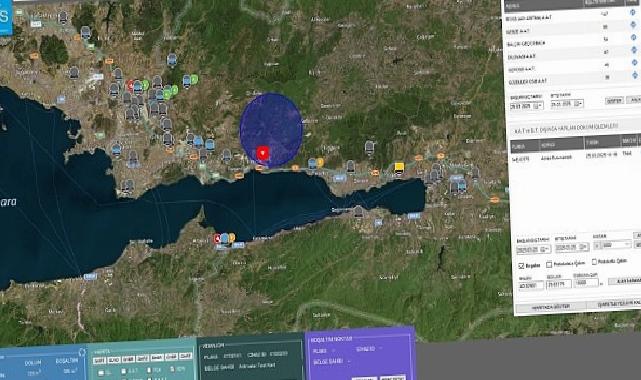Select the vehicle marker on the south shore near the gulf's eastern end
The height and width of the screenshot is (380, 641).
pyautogui.click(x=359, y=211)
